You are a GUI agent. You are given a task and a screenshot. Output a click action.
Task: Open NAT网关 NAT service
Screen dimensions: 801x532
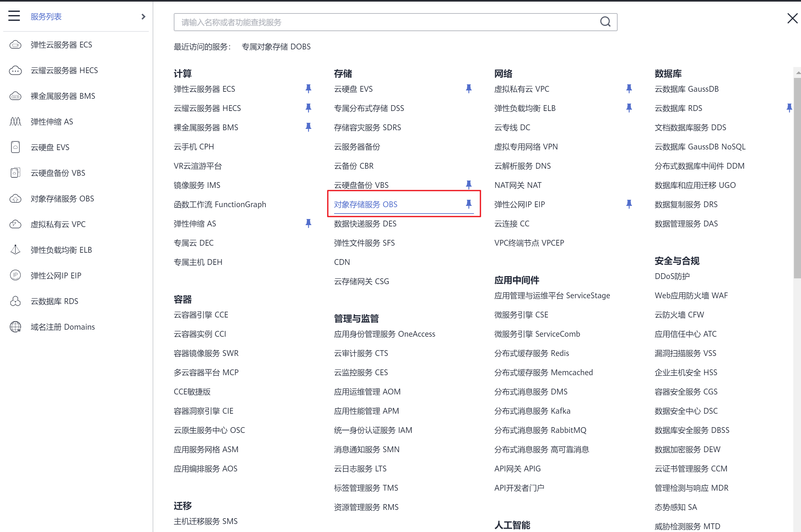coord(518,185)
